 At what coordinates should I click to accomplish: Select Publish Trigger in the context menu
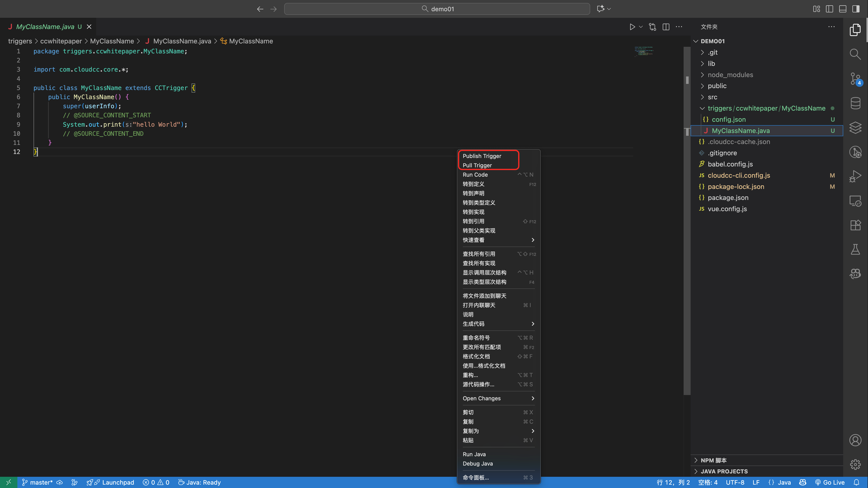(x=482, y=156)
